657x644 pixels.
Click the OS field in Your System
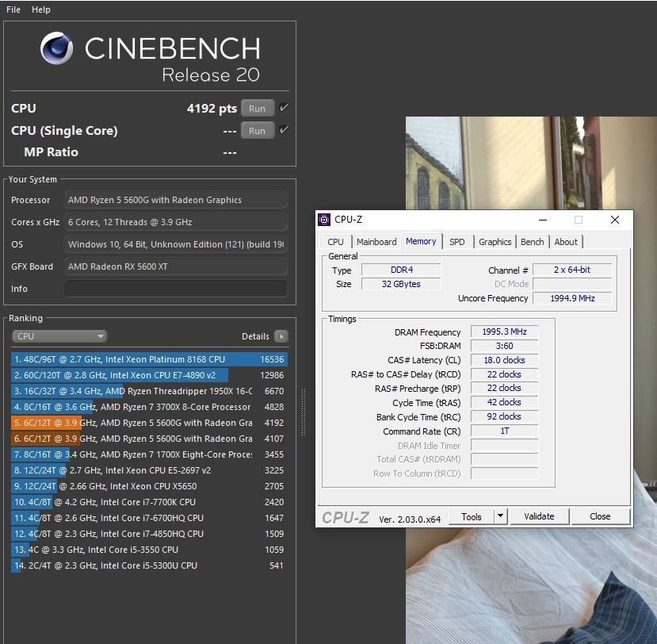click(176, 244)
